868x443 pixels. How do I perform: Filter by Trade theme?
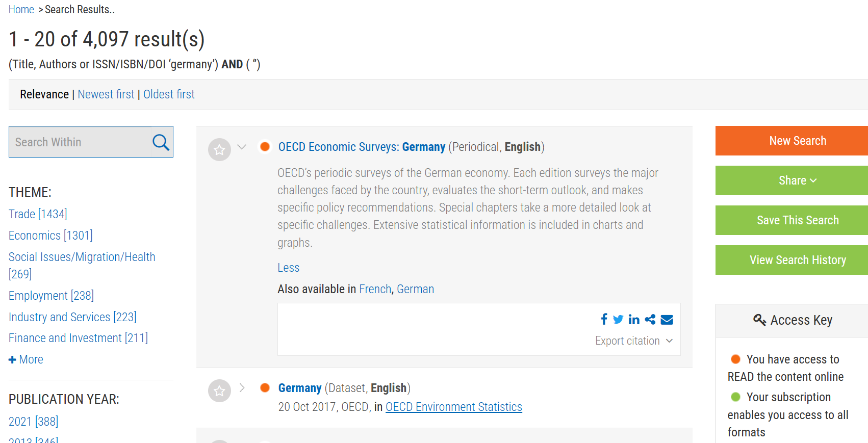click(38, 214)
